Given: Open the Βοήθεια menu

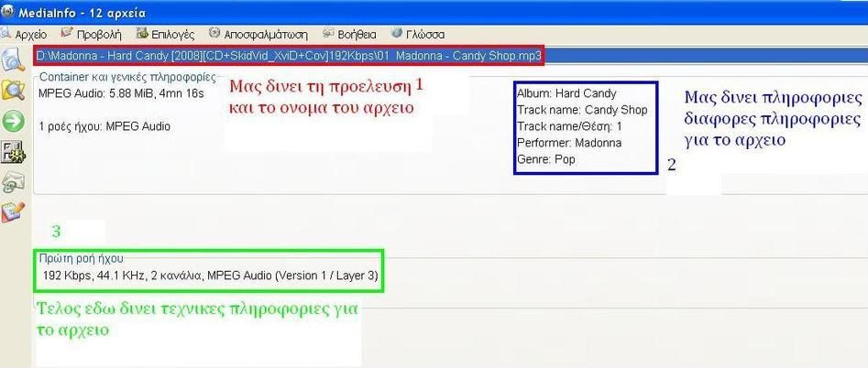Looking at the screenshot, I should pos(350,34).
